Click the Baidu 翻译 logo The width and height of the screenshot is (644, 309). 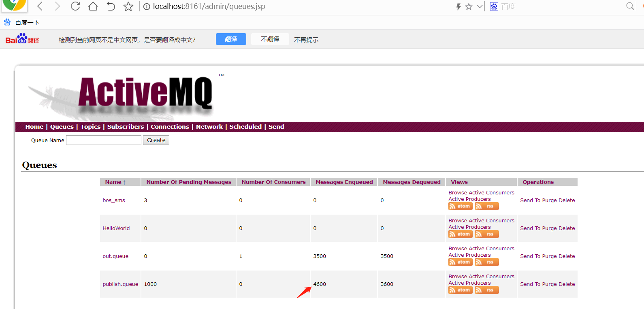coord(22,39)
